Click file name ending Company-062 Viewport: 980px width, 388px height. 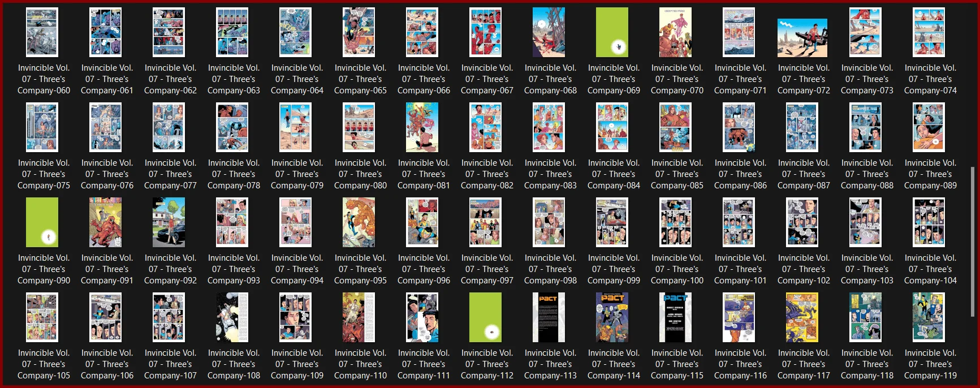pos(170,79)
